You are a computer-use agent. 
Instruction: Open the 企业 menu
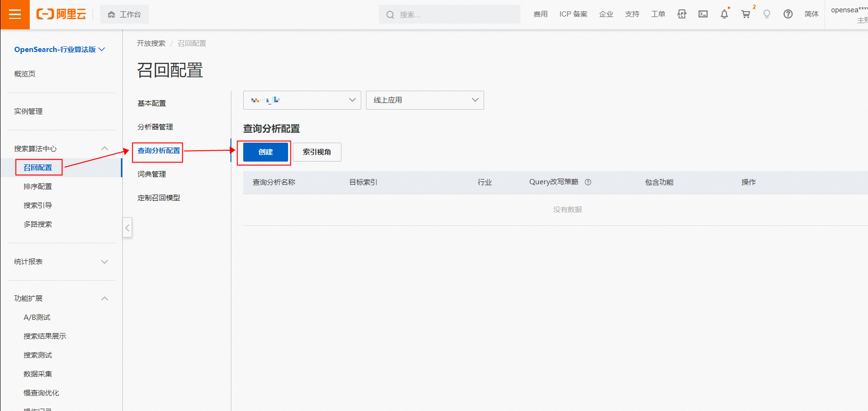(x=606, y=14)
